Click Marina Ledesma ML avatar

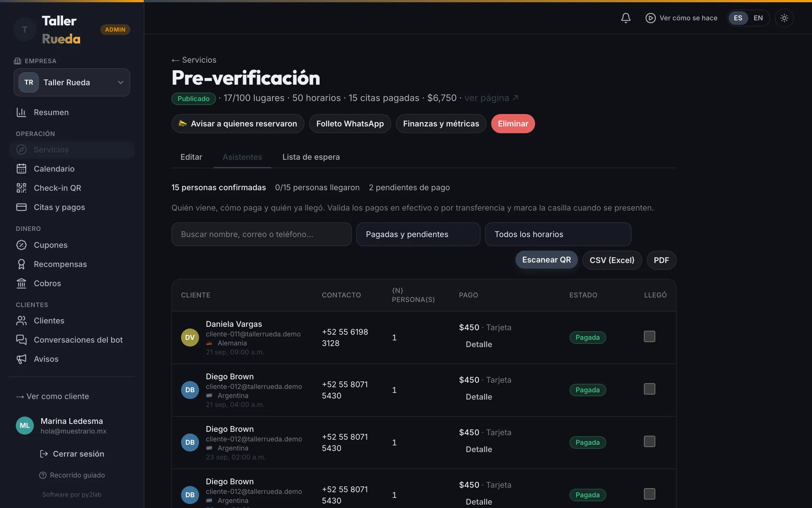point(25,425)
